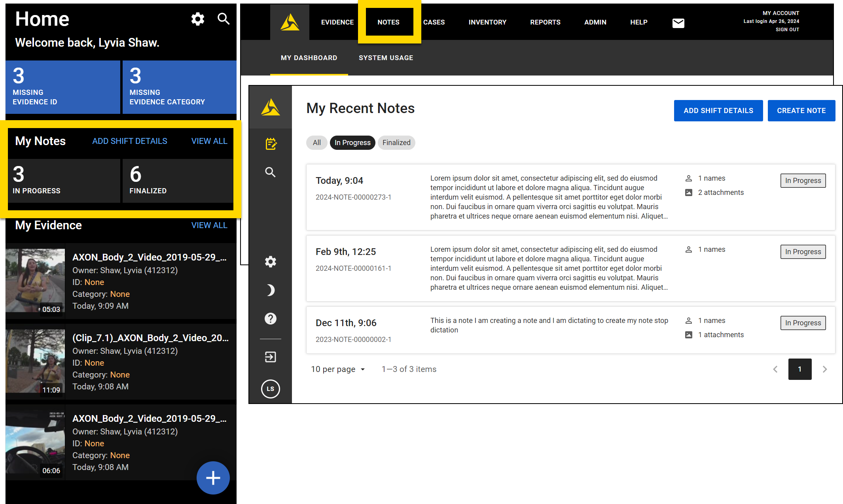The image size is (843, 504).
Task: Switch to SYSTEM USAGE tab
Action: point(386,58)
